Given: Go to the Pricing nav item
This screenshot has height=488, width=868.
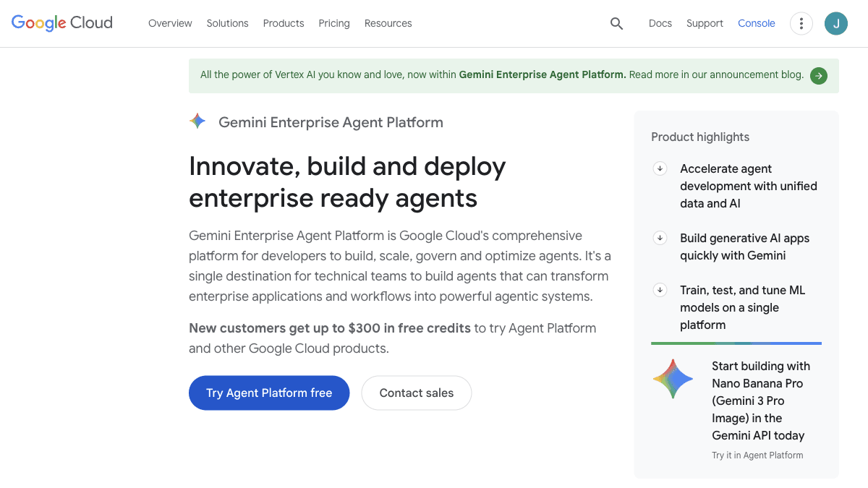Looking at the screenshot, I should coord(334,23).
